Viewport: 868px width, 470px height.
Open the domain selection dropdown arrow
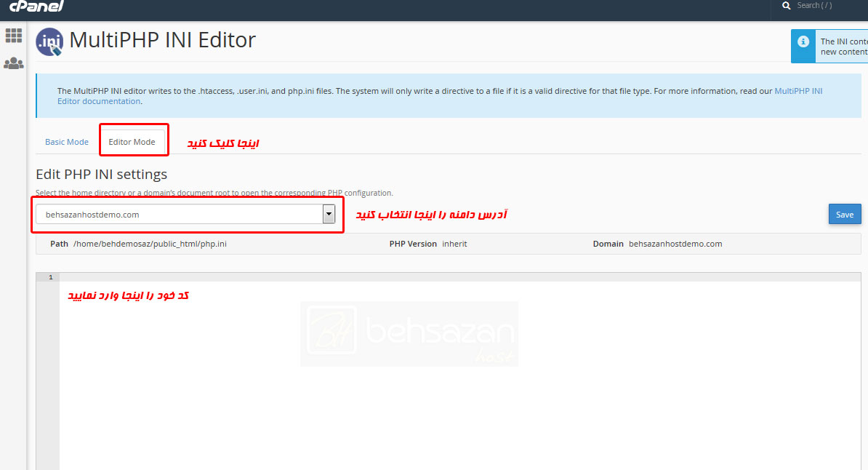[329, 214]
